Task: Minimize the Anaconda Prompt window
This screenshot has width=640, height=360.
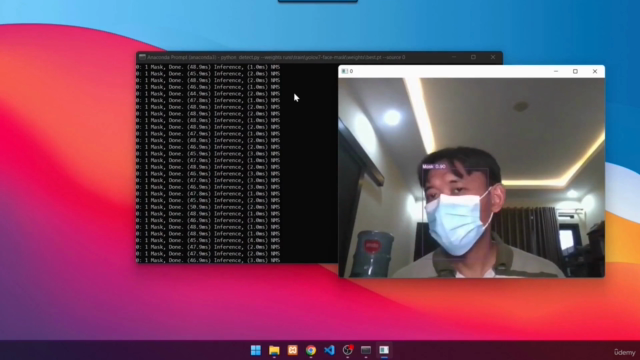Action: (454, 57)
